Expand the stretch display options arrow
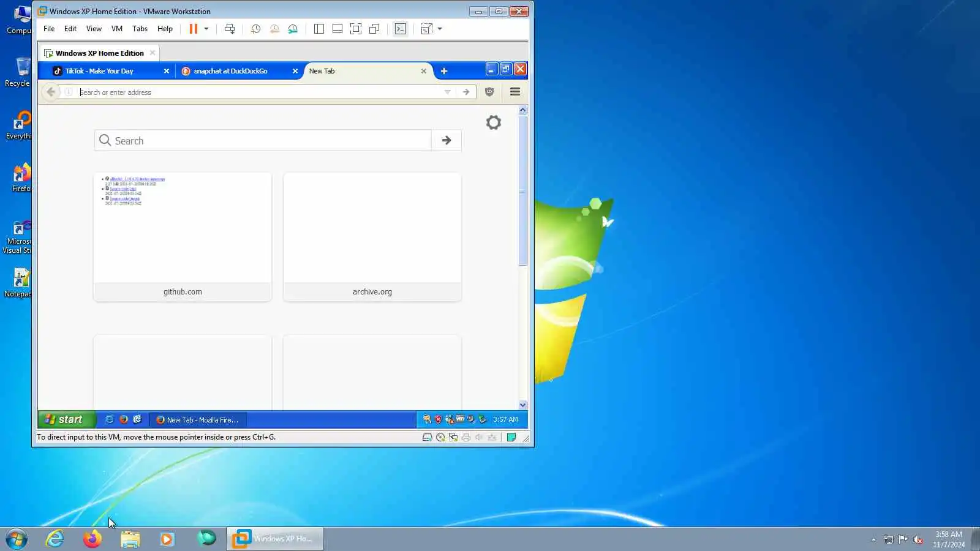The width and height of the screenshot is (980, 551). (440, 29)
